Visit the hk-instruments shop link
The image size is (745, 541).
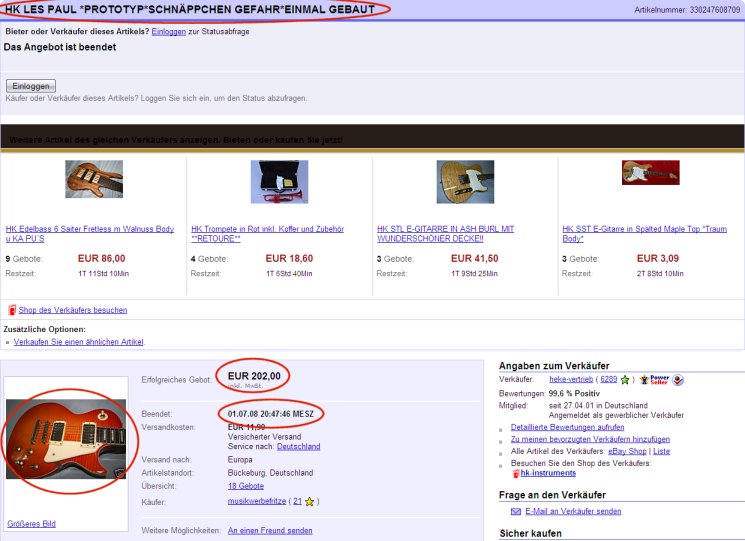(548, 473)
